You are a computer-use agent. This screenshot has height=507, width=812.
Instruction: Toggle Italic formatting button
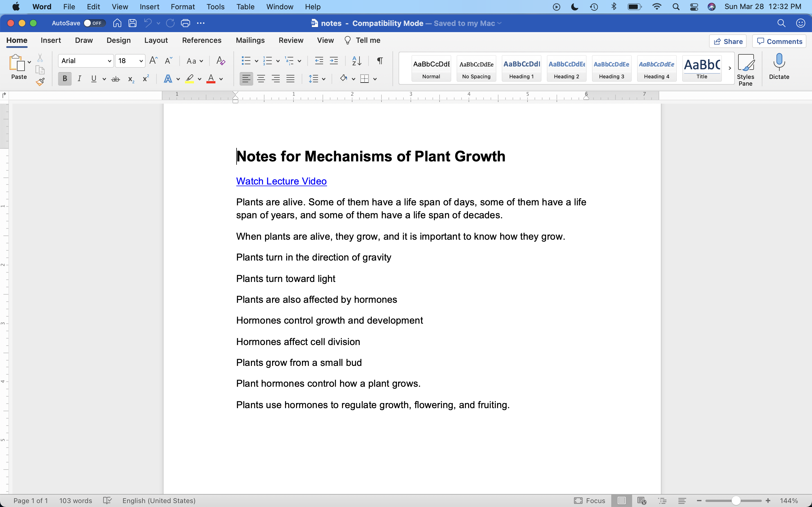pos(79,79)
